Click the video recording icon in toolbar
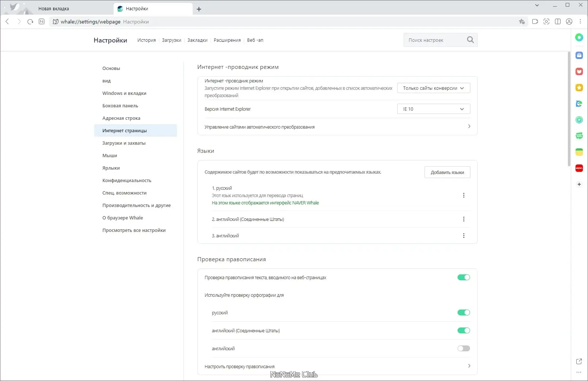588x381 pixels. click(x=535, y=22)
